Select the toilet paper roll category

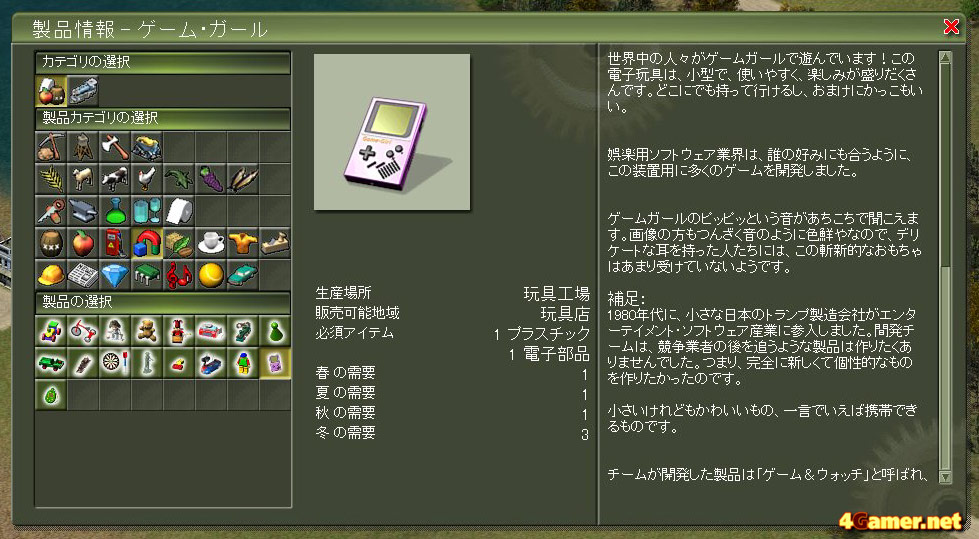(179, 211)
